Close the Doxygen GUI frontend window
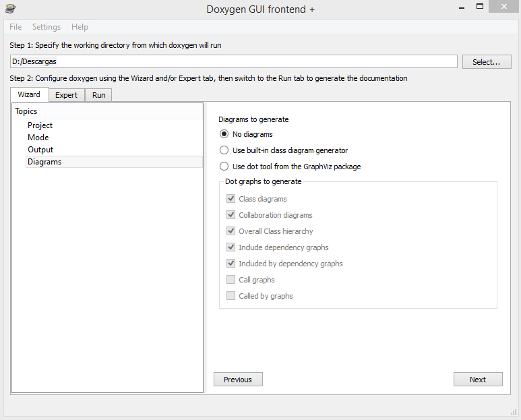 coord(504,7)
